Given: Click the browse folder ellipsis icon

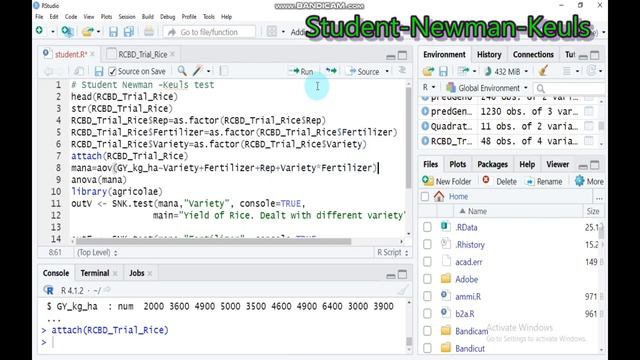Looking at the screenshot, I should (599, 198).
